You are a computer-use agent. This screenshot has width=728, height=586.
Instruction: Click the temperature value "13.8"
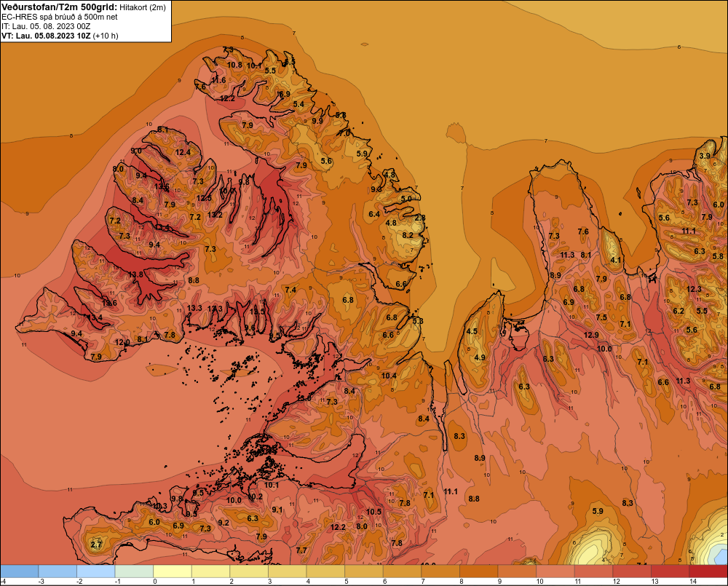tap(135, 274)
